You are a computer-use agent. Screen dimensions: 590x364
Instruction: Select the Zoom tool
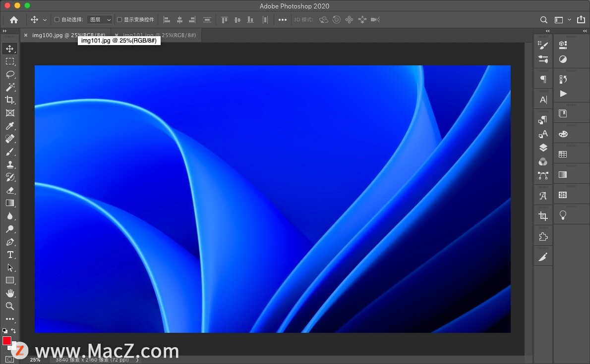[10, 306]
